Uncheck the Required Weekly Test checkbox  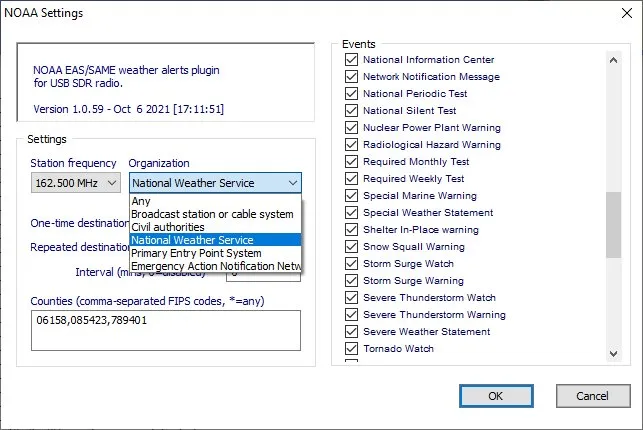click(x=351, y=179)
